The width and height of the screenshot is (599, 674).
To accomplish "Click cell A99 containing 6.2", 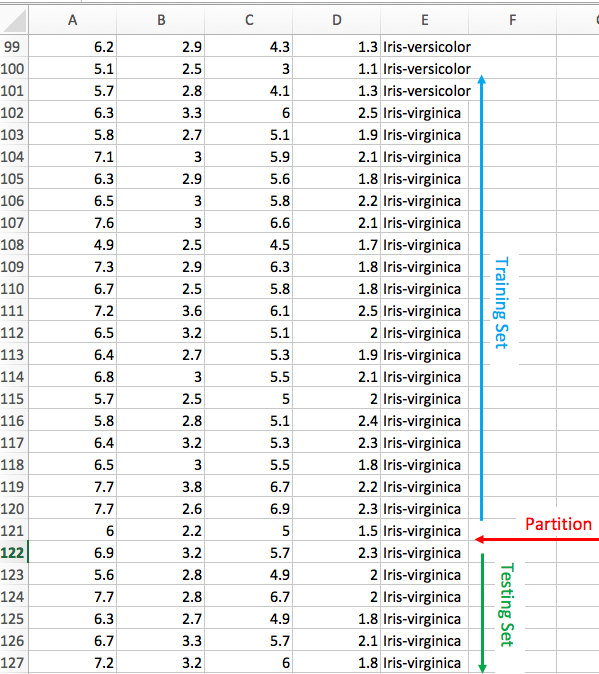I will pyautogui.click(x=73, y=47).
